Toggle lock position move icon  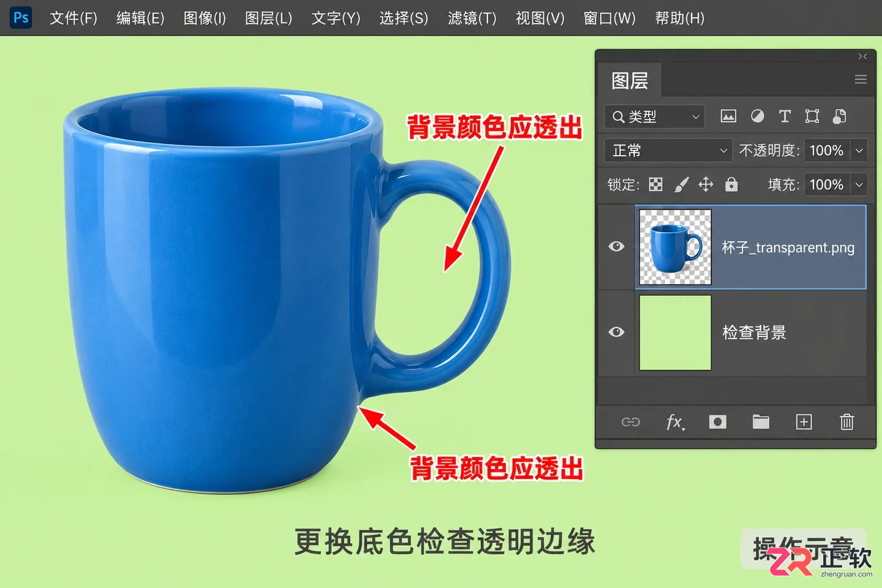click(x=706, y=184)
